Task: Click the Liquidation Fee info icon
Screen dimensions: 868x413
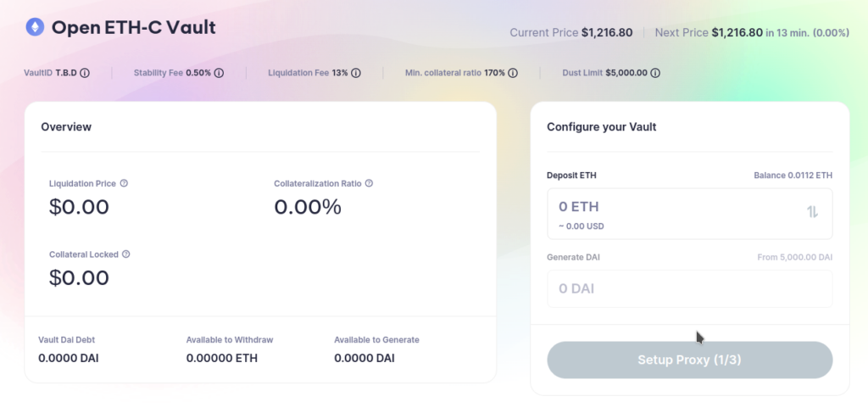Action: click(356, 73)
